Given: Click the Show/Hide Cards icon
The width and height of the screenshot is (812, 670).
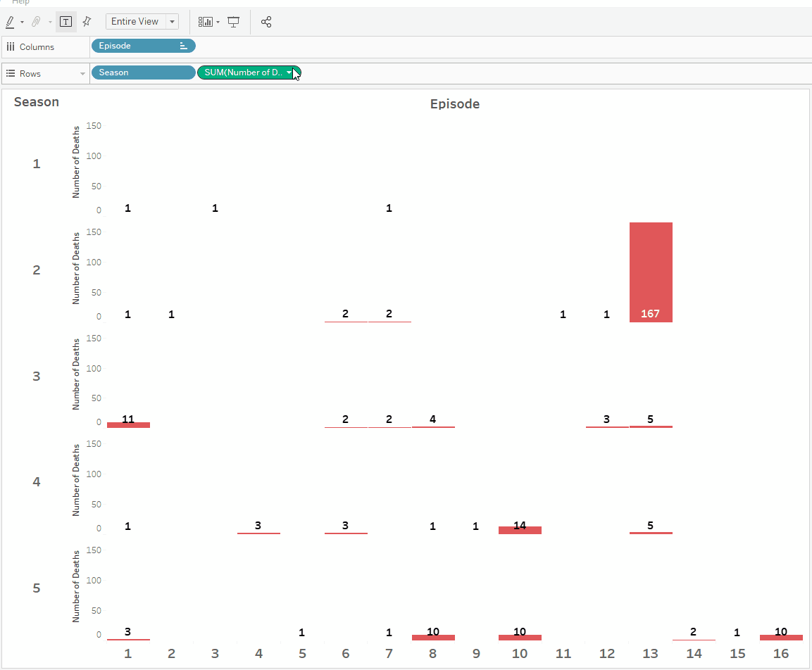Looking at the screenshot, I should [206, 22].
